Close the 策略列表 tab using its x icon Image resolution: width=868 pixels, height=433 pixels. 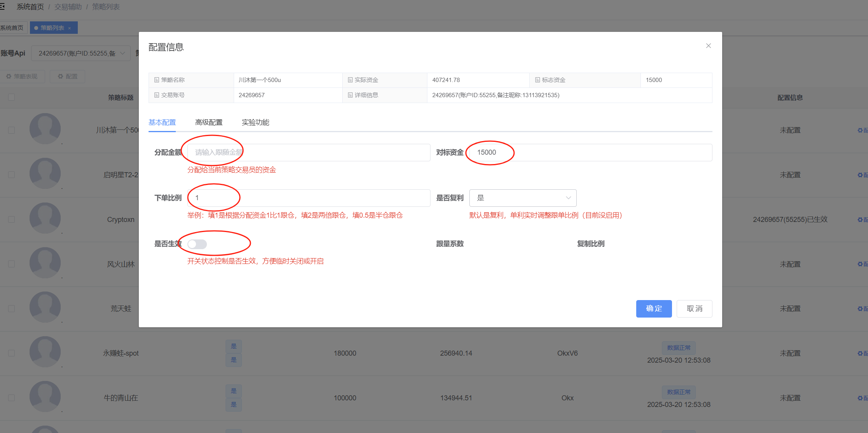pos(70,28)
